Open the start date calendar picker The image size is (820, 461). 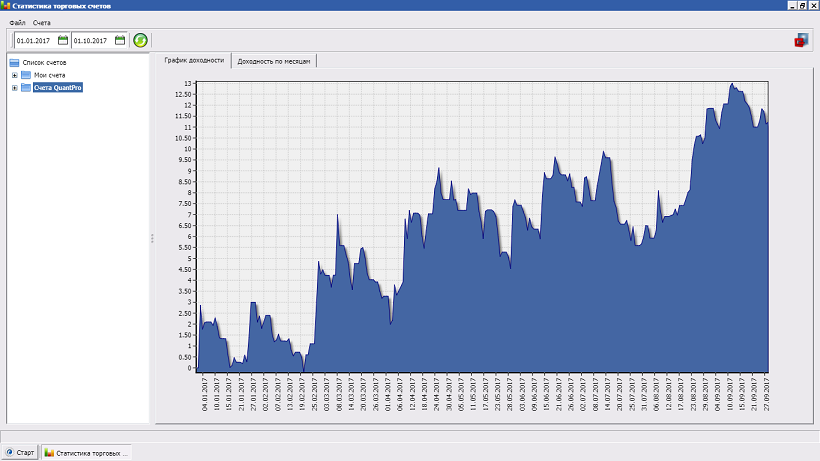click(63, 40)
